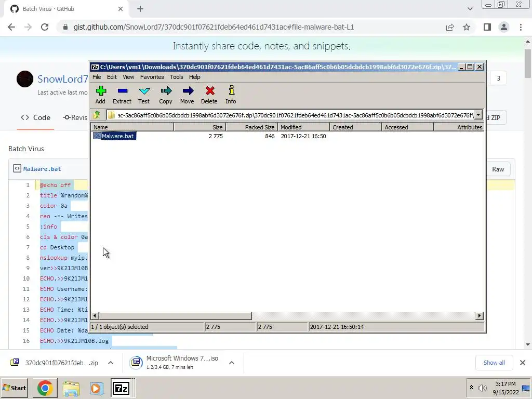
Task: Click the SnowLord7 avatar image
Action: pos(25,79)
